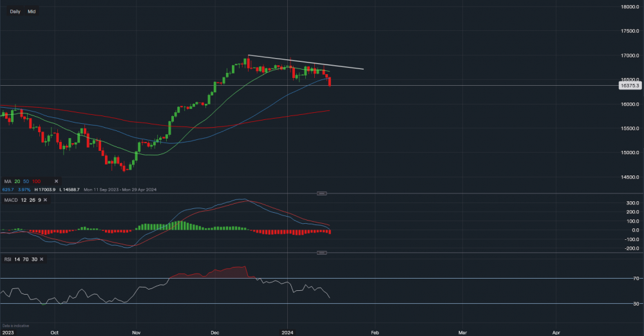Viewport: 644px width, 336px height.
Task: Grab the resize handle between price and MACD panes
Action: [x=321, y=193]
